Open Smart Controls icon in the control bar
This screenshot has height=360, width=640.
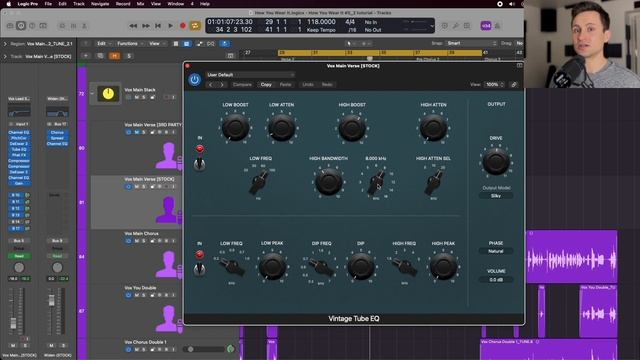point(62,26)
